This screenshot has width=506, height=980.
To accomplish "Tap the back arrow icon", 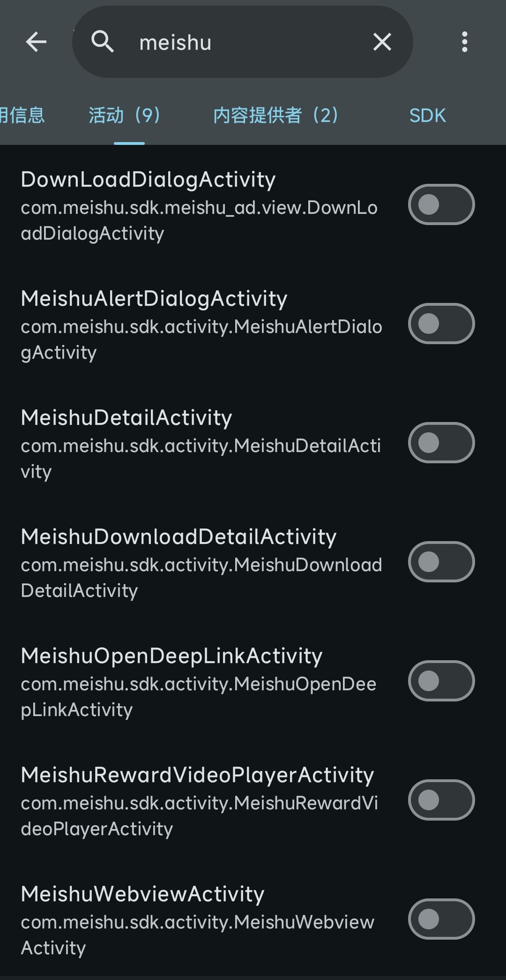I will coord(36,42).
